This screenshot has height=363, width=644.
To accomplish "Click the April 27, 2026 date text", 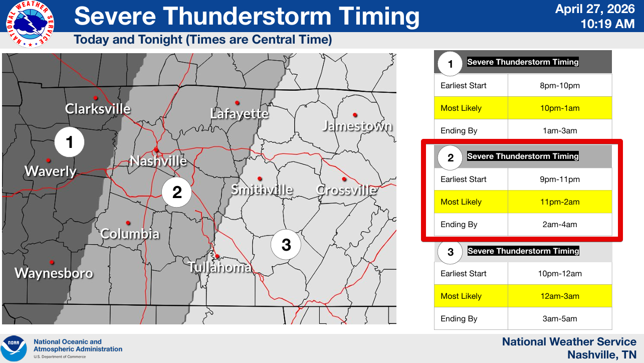I will click(x=595, y=10).
